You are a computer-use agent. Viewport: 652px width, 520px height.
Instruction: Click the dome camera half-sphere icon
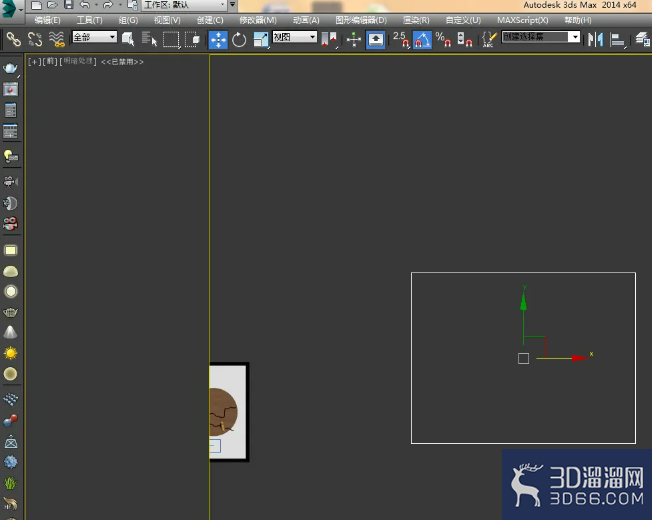point(10,203)
